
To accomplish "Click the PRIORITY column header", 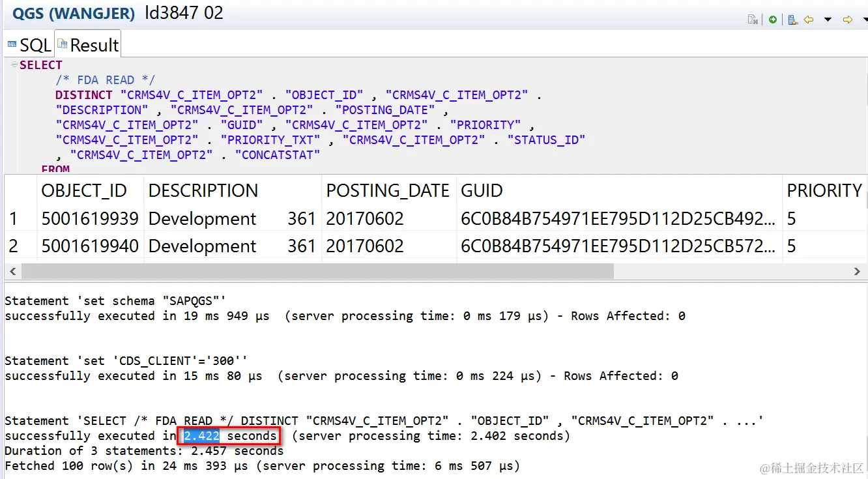I will pyautogui.click(x=824, y=190).
